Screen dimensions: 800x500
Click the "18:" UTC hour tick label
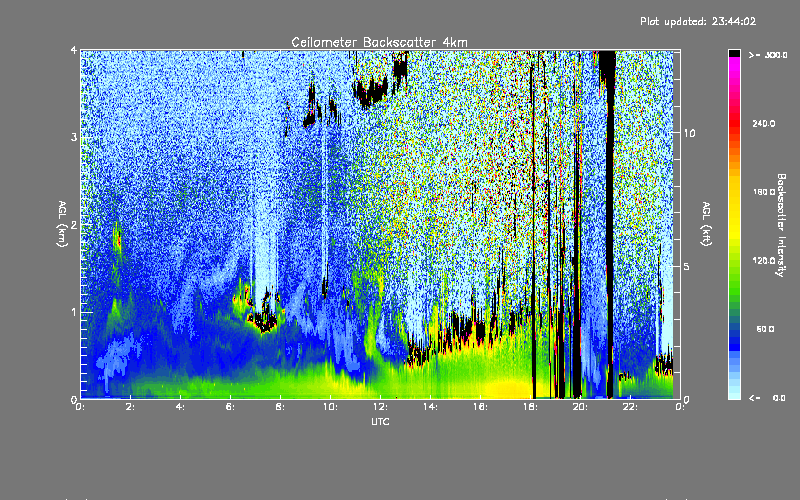click(x=530, y=407)
